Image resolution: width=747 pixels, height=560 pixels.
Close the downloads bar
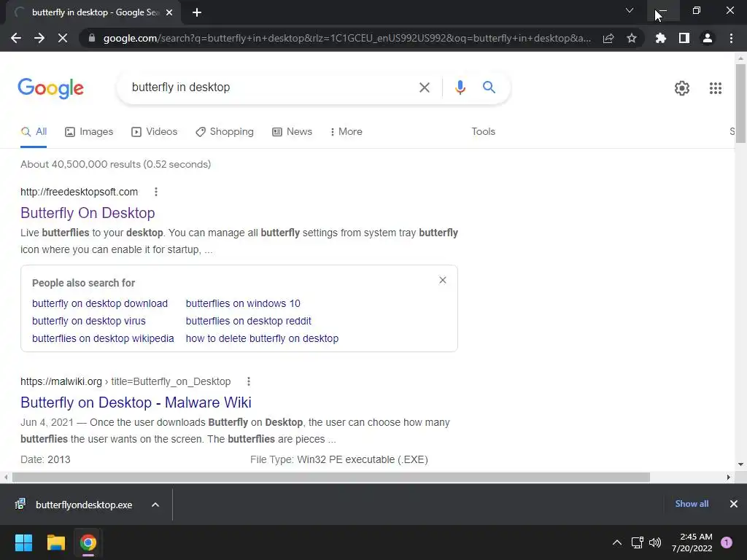click(734, 504)
